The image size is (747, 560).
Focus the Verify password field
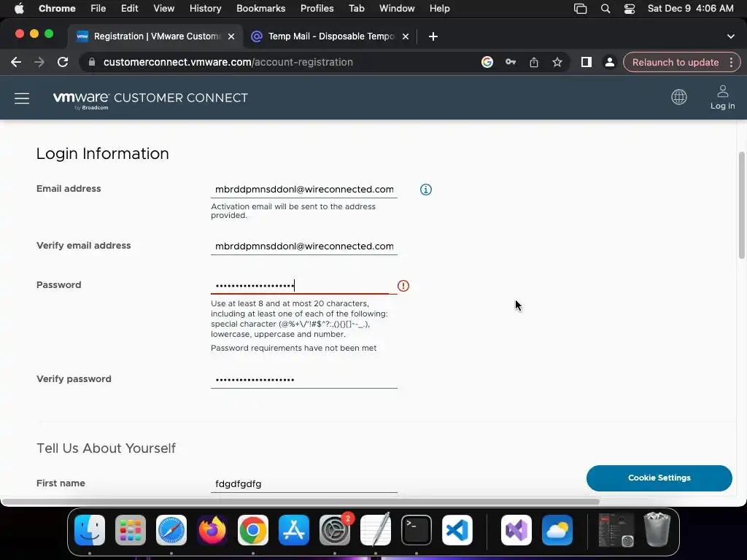pos(304,379)
